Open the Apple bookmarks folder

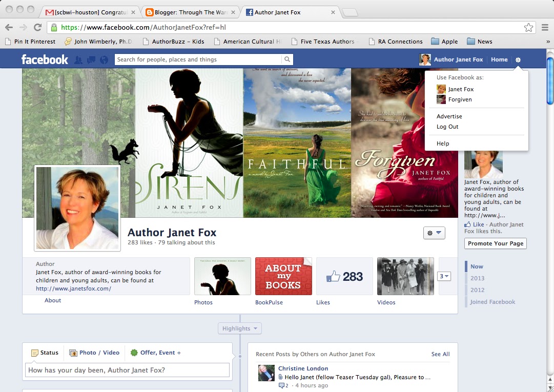(444, 42)
